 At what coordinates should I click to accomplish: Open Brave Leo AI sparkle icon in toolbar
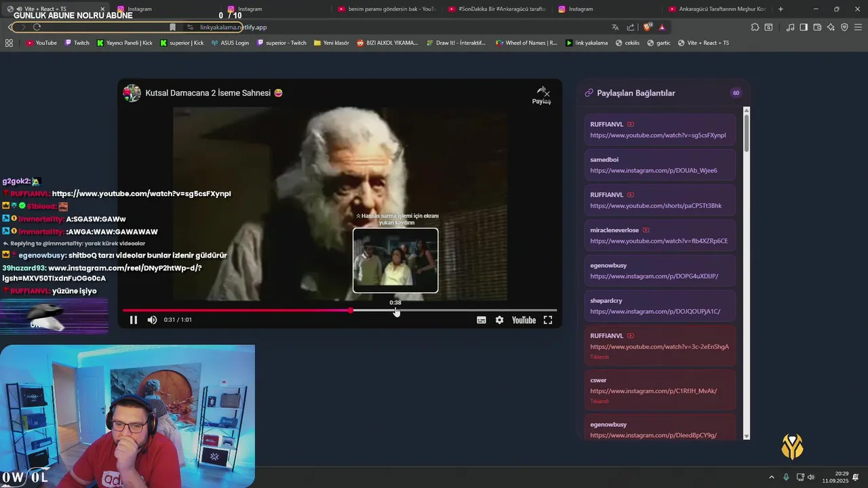(x=831, y=27)
